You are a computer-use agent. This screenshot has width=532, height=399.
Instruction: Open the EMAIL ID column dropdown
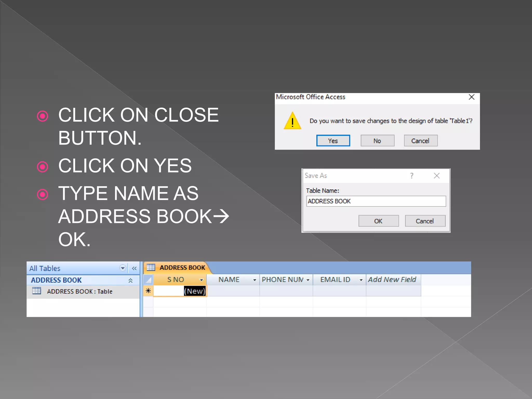pyautogui.click(x=361, y=280)
